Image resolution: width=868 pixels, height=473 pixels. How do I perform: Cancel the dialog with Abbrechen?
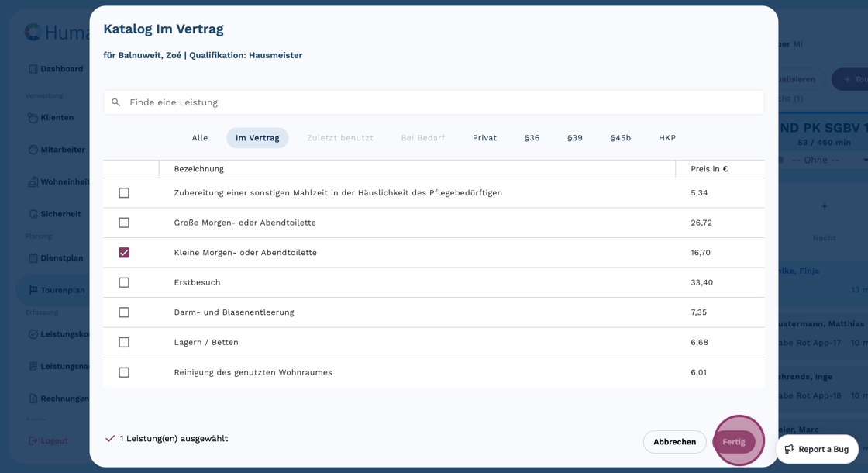coord(674,442)
